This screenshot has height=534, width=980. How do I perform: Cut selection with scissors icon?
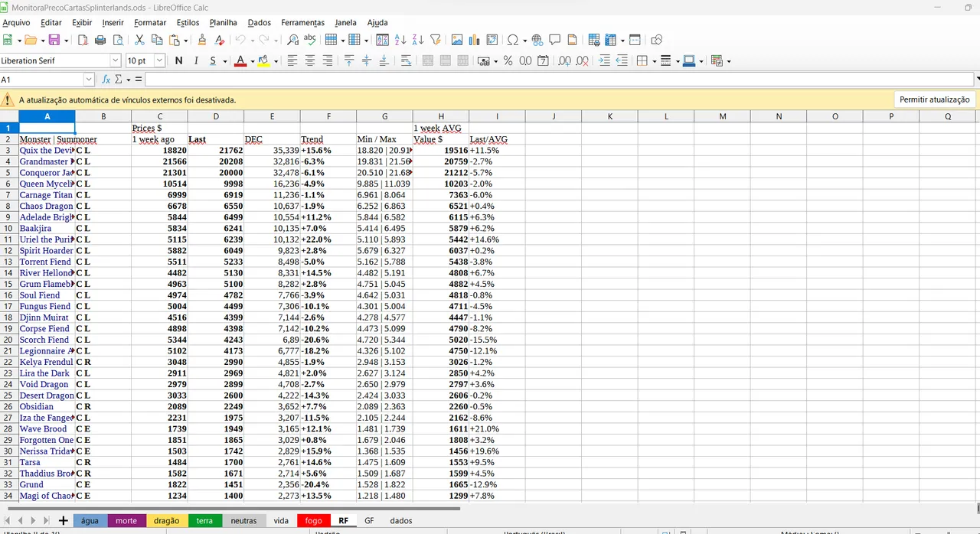coord(139,40)
